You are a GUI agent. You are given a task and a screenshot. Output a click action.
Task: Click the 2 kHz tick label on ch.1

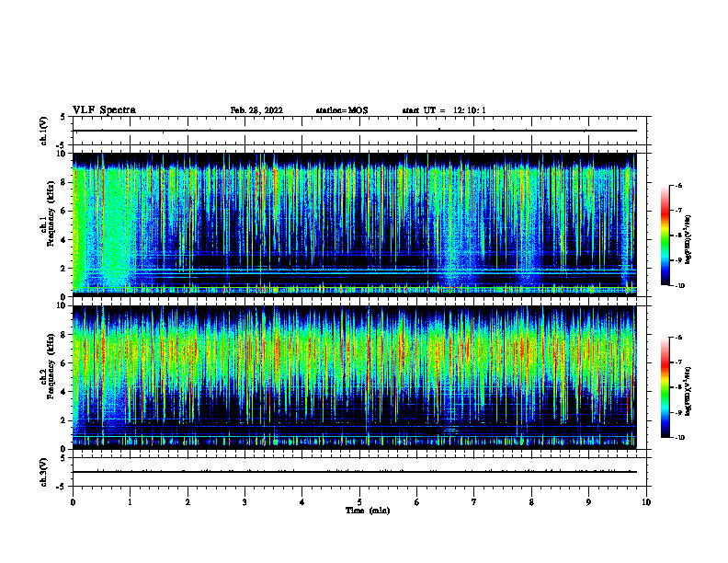coord(63,269)
